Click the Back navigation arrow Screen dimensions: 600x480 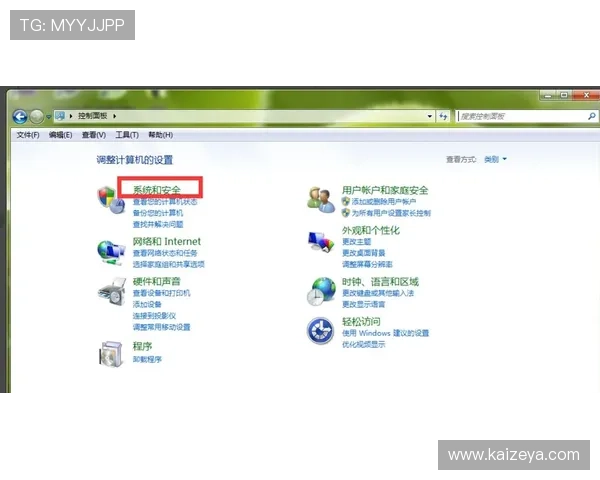(20, 116)
